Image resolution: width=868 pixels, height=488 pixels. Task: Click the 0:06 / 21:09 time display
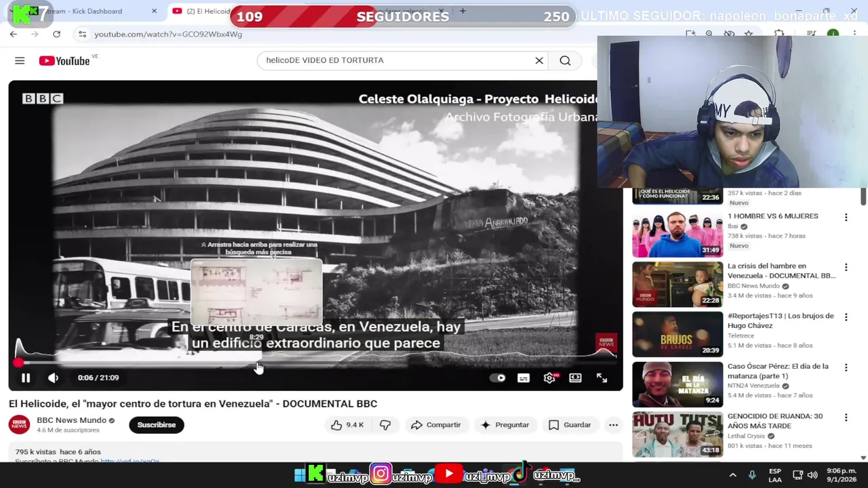point(98,378)
